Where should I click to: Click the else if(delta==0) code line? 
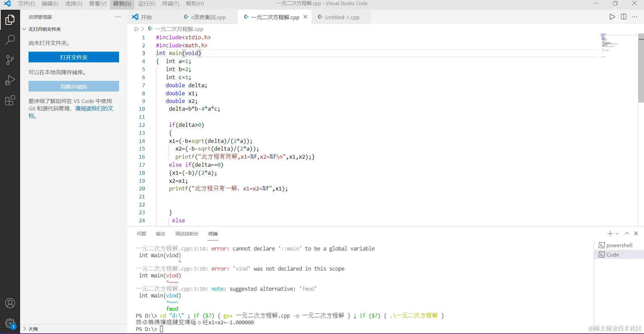tap(196, 165)
